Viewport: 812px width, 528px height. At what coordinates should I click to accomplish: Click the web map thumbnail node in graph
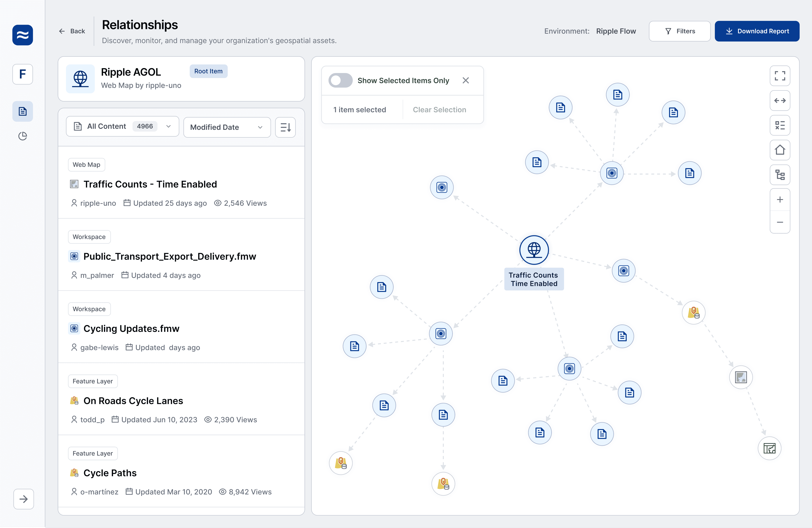pos(741,377)
